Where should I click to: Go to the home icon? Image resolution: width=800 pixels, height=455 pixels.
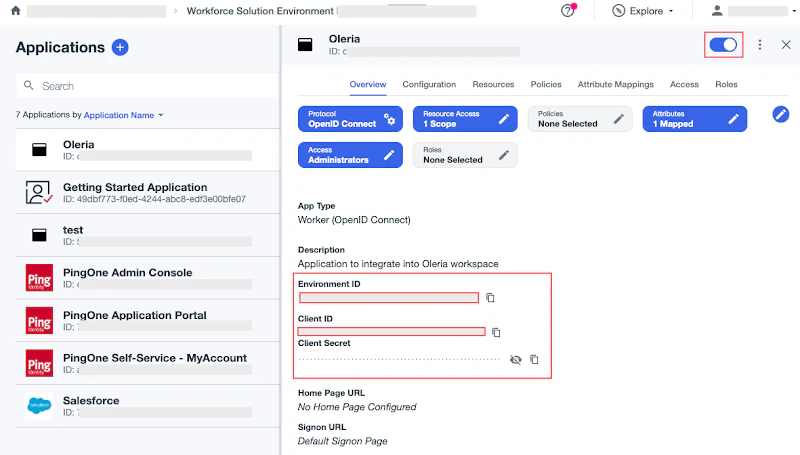(x=16, y=11)
